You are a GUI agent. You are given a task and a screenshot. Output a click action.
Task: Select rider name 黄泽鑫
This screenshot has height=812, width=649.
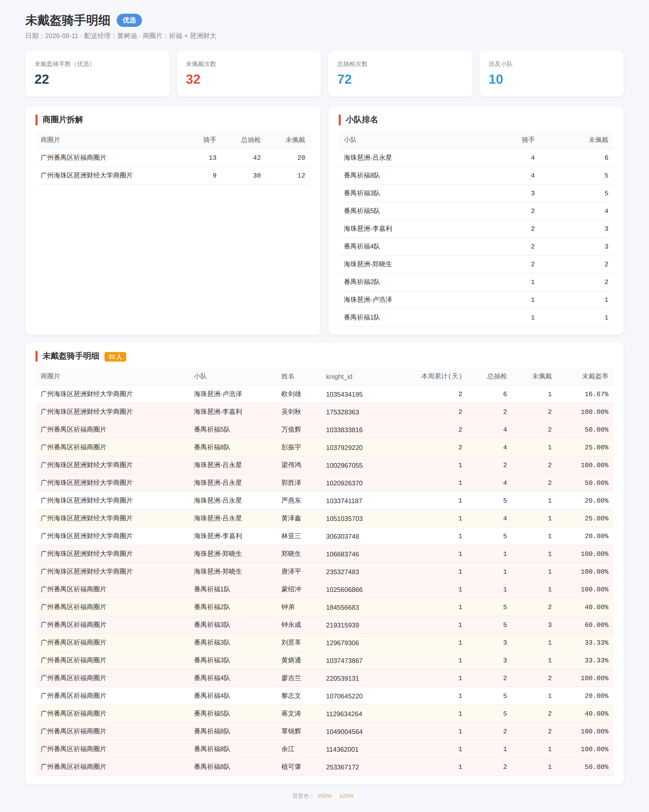291,518
